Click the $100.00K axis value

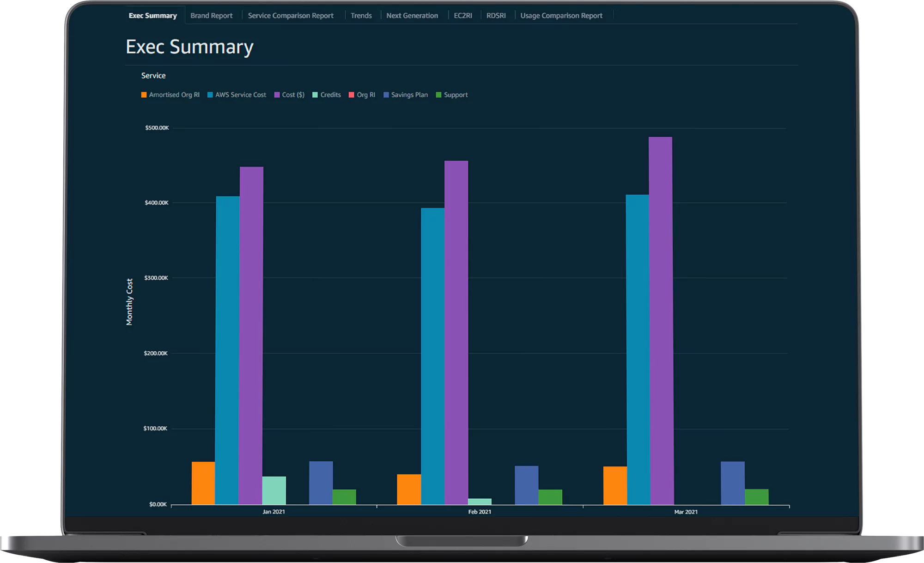pyautogui.click(x=155, y=428)
